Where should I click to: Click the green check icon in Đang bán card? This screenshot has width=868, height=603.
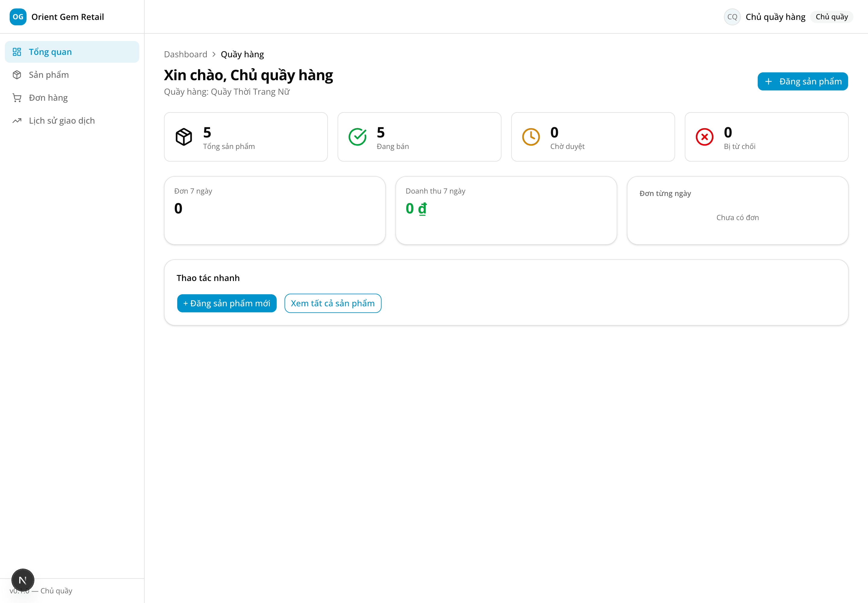[x=357, y=137]
